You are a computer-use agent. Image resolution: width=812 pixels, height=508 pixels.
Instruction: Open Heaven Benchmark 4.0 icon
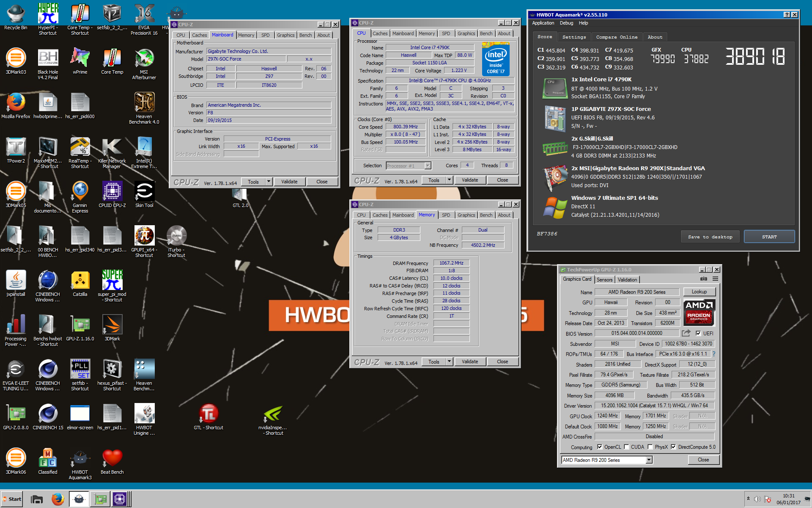[x=144, y=108]
